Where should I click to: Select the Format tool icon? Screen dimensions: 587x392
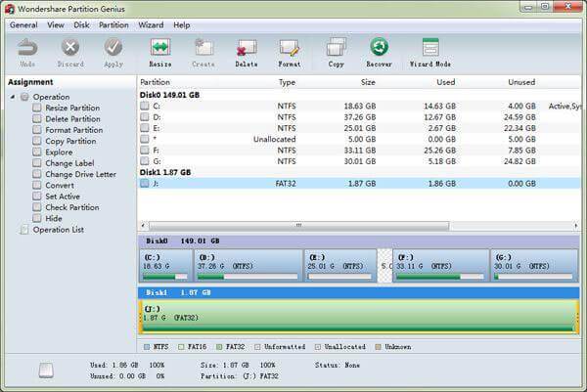[289, 49]
